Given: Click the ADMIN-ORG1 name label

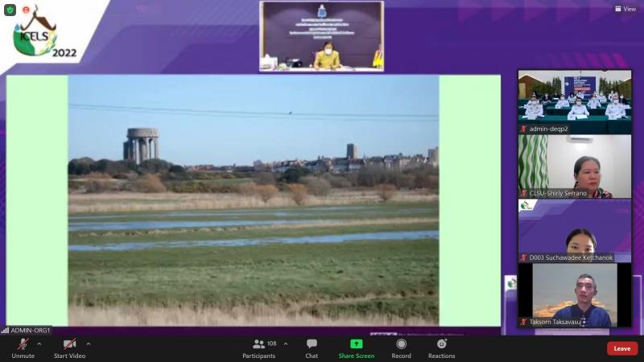Looking at the screenshot, I should [31, 330].
